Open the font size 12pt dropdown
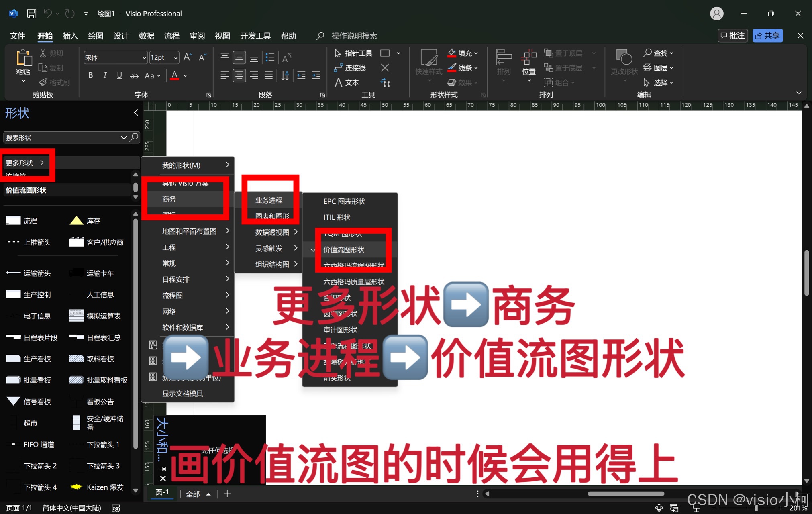812x514 pixels. [x=175, y=58]
